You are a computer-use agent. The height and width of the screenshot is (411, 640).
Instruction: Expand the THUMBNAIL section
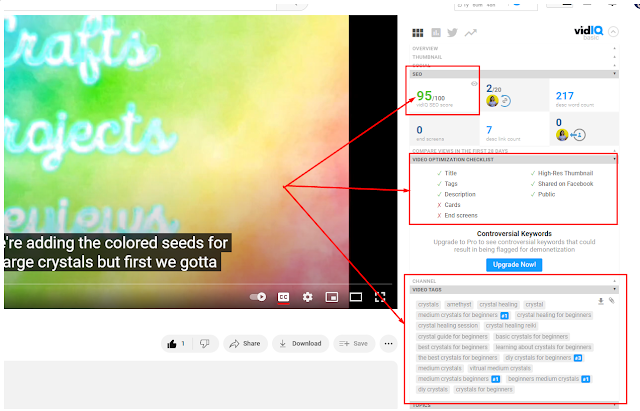(514, 57)
